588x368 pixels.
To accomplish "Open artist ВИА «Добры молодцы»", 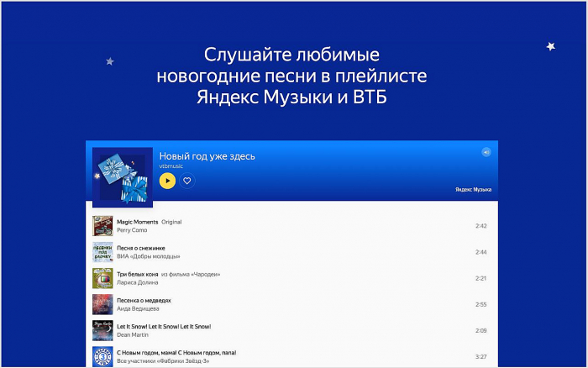I will coord(148,256).
